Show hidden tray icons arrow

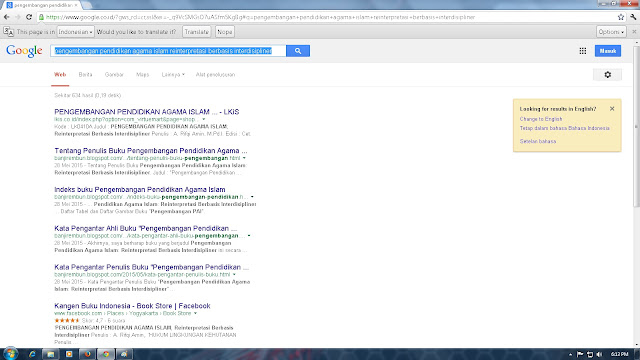[570, 354]
